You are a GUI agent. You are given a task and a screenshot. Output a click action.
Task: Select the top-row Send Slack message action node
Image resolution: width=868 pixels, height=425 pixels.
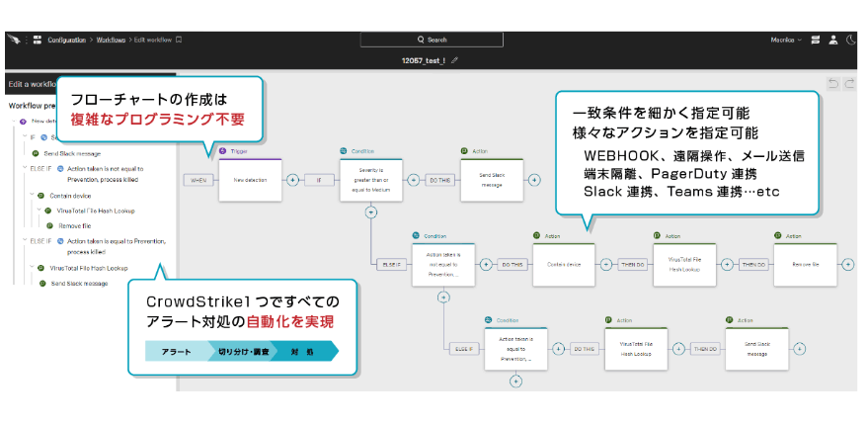pos(492,180)
